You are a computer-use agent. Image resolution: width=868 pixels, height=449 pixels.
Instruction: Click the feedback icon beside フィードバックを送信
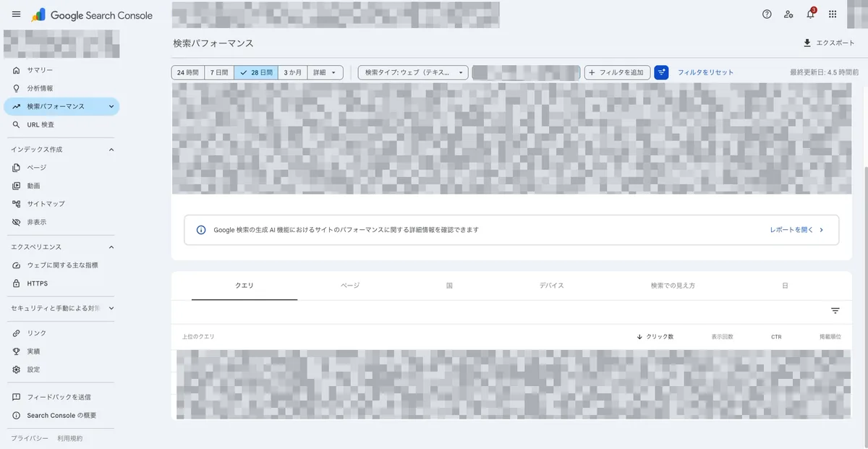16,397
